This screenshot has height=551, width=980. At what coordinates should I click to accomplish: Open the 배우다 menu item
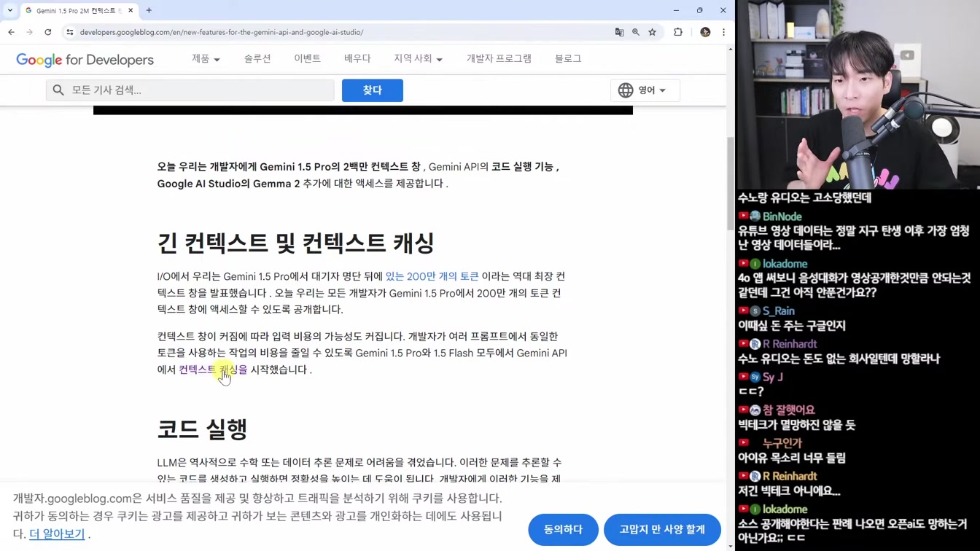point(357,58)
